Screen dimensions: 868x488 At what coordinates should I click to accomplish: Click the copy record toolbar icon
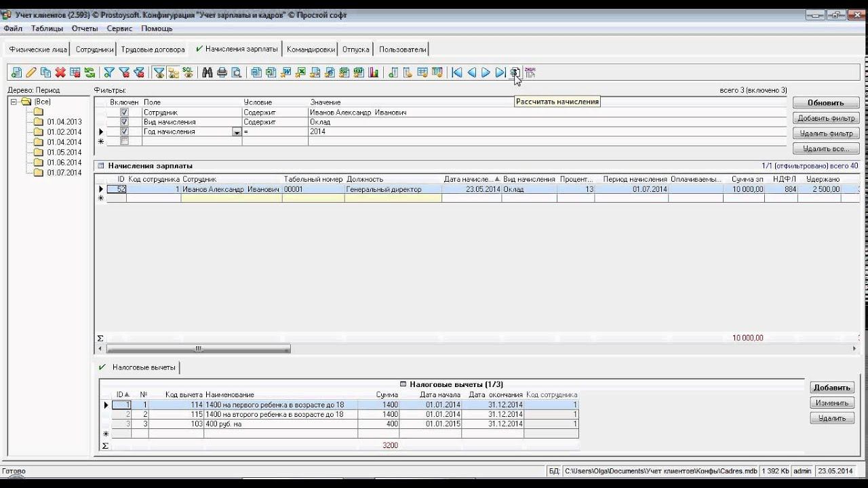point(46,73)
